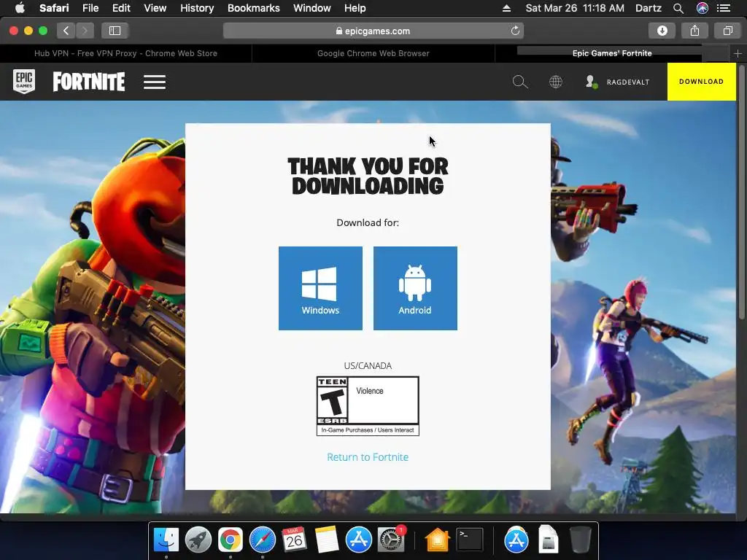Open the document file icon in Dock
The height and width of the screenshot is (560, 747).
pos(549,539)
